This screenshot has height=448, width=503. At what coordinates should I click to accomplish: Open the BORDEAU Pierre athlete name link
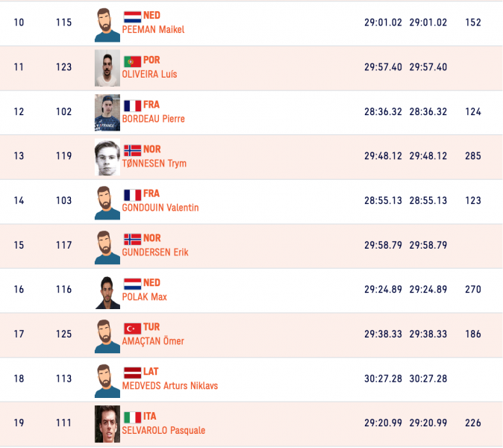click(153, 119)
